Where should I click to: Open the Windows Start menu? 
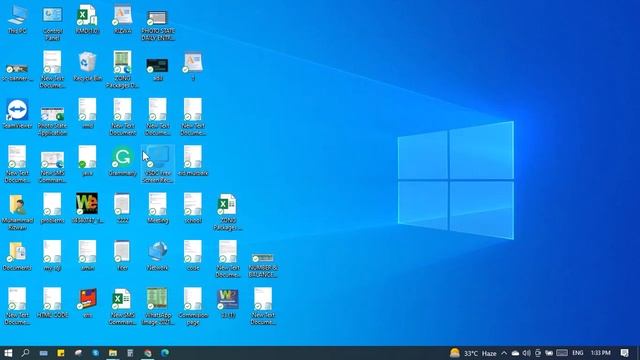click(8, 353)
